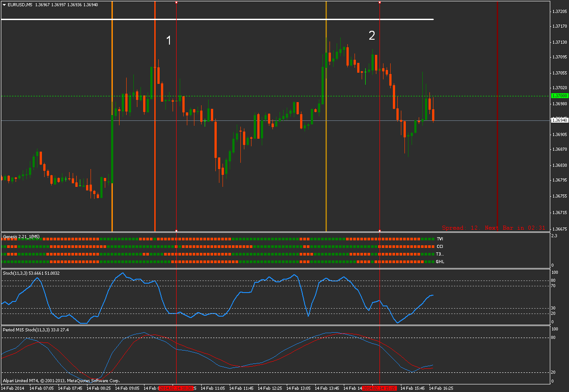
Task: Click the 1.37130 price axis label
Action: pos(559,42)
